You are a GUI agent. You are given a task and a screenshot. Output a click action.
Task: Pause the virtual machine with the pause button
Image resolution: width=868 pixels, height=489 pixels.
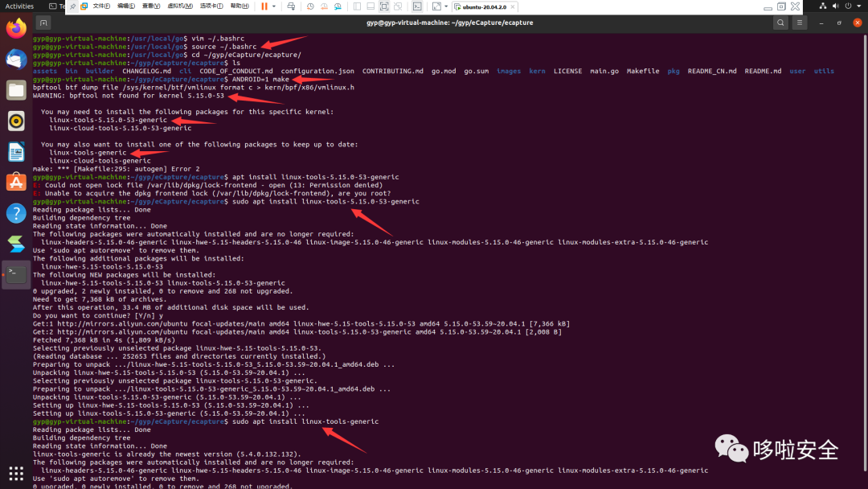coord(264,6)
